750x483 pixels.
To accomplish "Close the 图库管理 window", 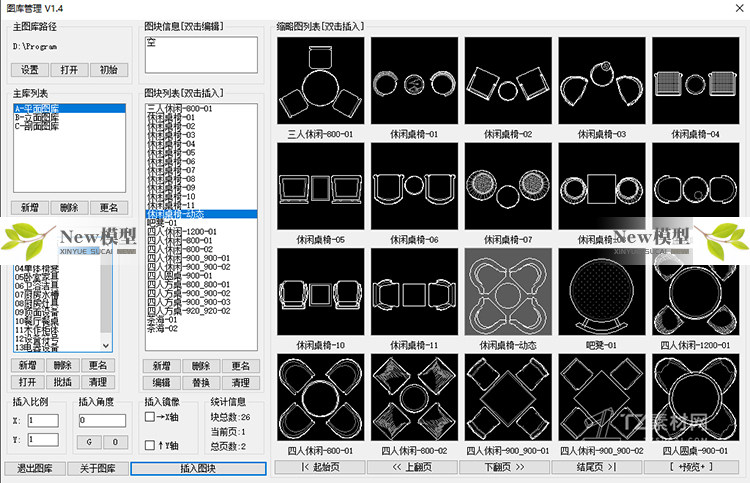I will [739, 8].
